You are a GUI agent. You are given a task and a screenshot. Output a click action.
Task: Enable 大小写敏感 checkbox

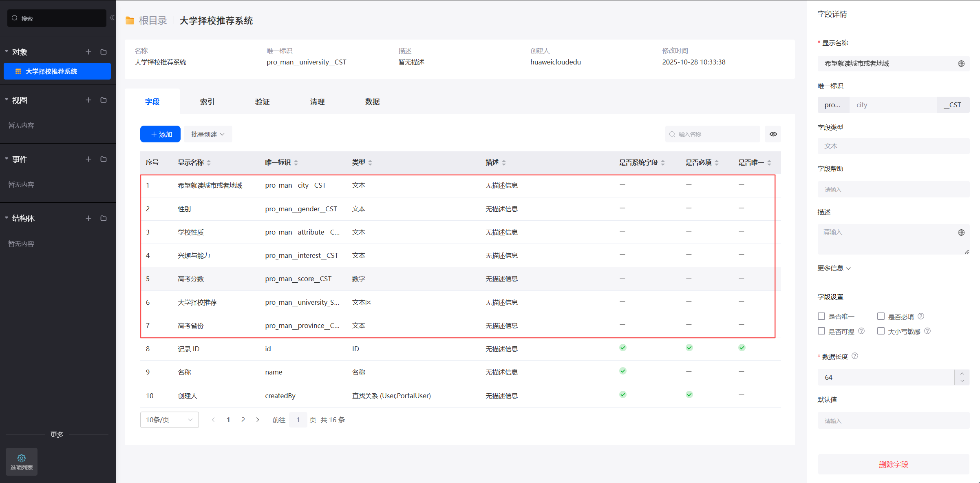(881, 331)
